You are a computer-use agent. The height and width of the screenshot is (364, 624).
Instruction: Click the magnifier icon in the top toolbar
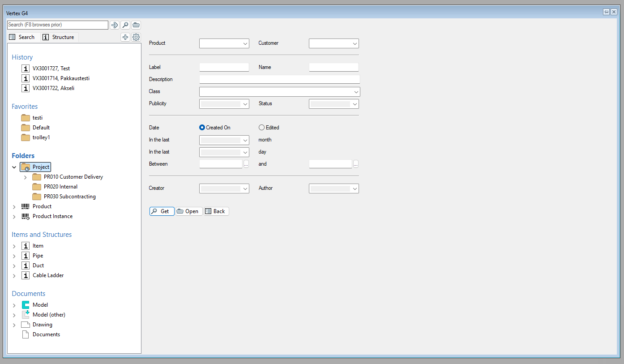tap(125, 25)
